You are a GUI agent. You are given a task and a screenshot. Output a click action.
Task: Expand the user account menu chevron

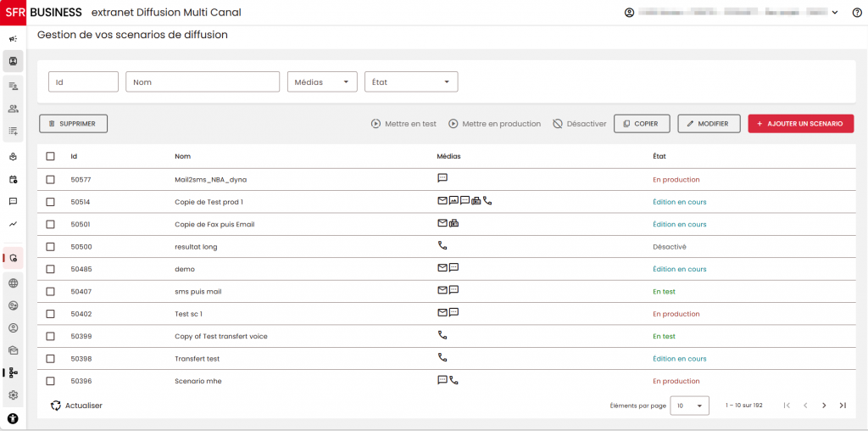coord(835,13)
